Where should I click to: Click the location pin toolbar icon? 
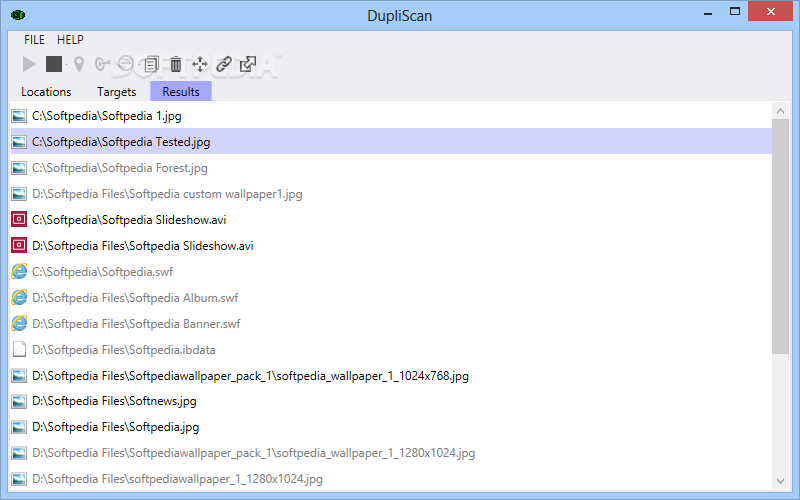[x=79, y=64]
